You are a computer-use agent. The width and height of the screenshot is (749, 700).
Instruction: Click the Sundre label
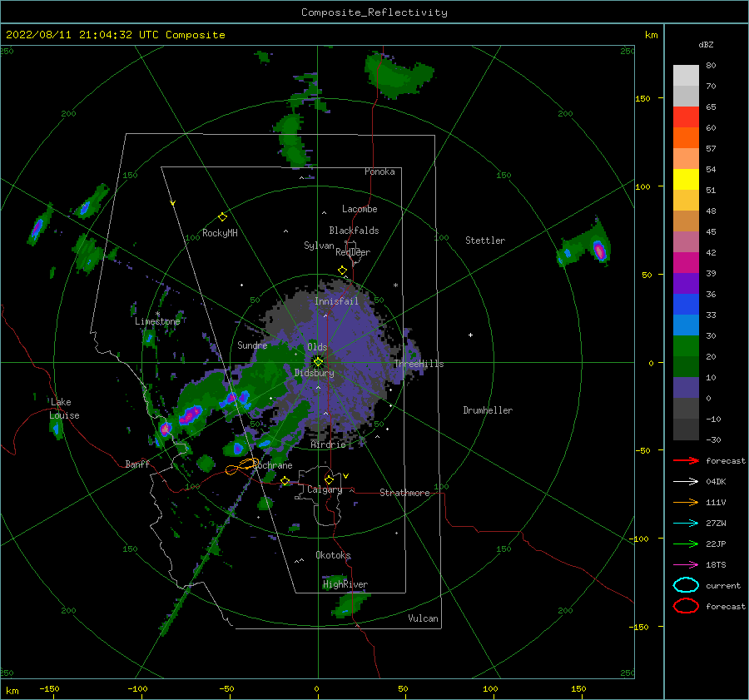click(x=252, y=345)
